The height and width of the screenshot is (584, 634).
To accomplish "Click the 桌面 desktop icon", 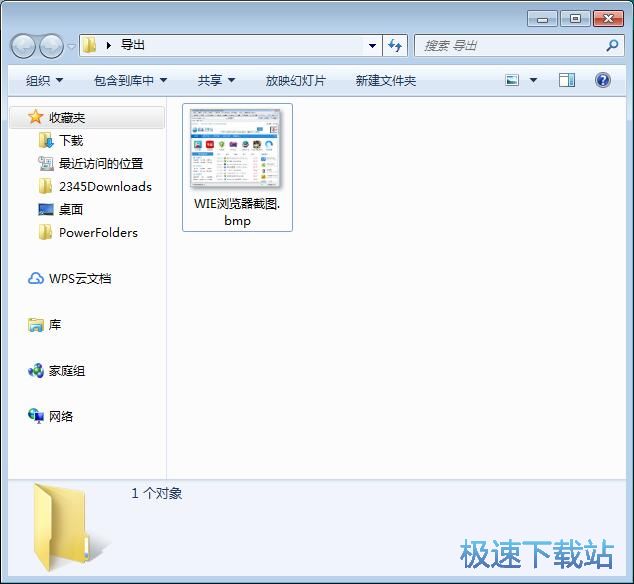I will pyautogui.click(x=46, y=209).
